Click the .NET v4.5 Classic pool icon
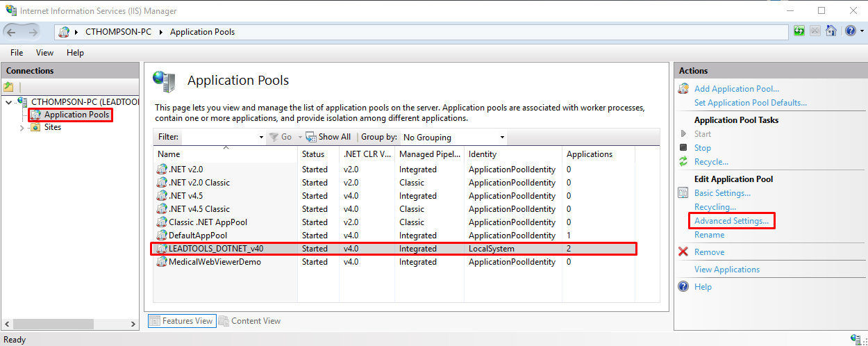Image resolution: width=868 pixels, height=346 pixels. [x=162, y=208]
